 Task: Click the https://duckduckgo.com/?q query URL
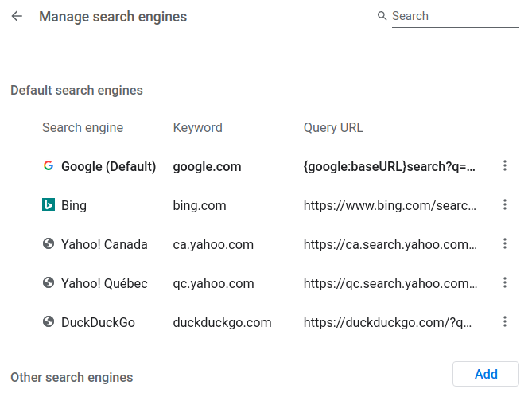pos(387,322)
